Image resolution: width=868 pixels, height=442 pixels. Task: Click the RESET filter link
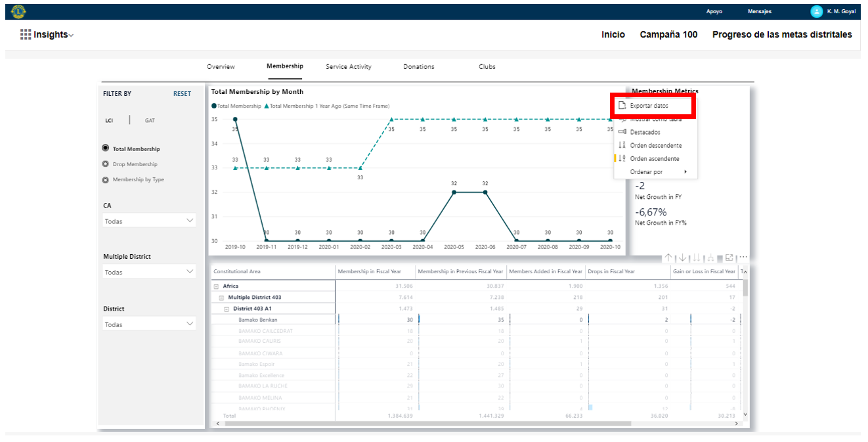182,93
